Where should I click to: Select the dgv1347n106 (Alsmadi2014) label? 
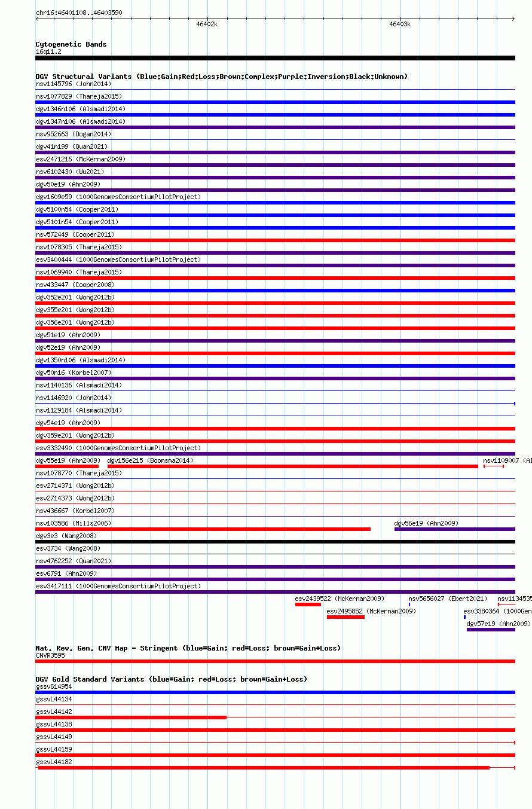(x=81, y=121)
